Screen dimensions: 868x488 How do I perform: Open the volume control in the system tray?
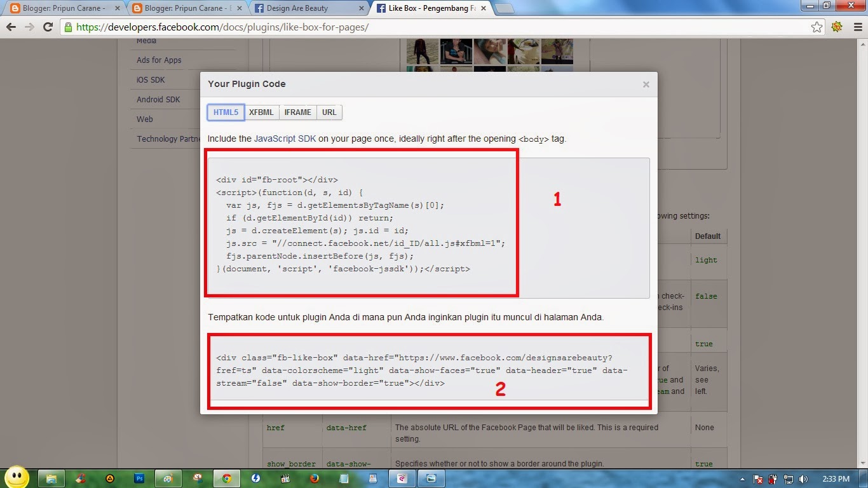click(803, 479)
